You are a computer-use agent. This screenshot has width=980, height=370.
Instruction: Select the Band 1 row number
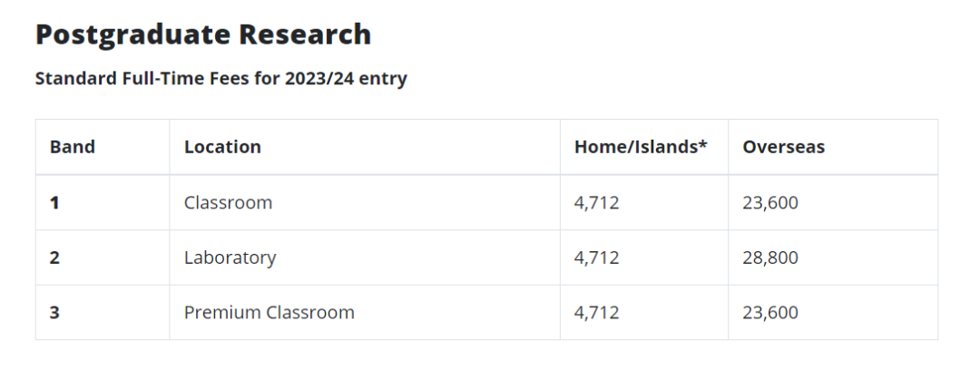tap(54, 202)
